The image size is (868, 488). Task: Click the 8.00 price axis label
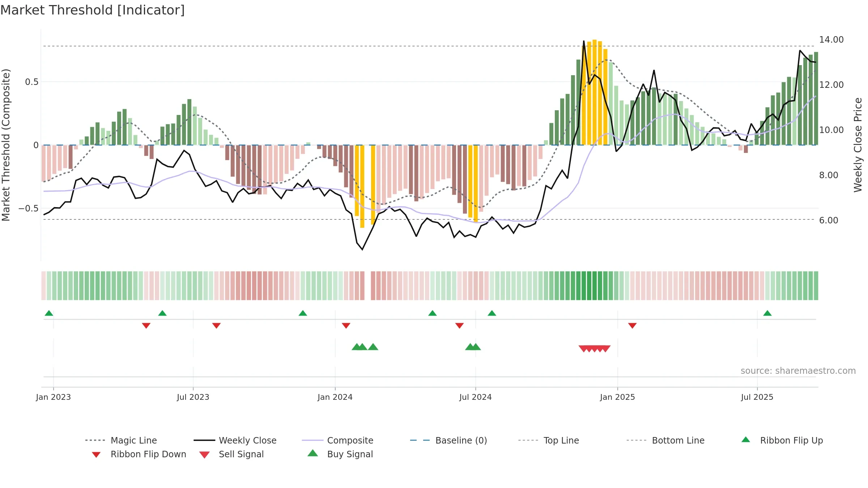[x=829, y=175]
